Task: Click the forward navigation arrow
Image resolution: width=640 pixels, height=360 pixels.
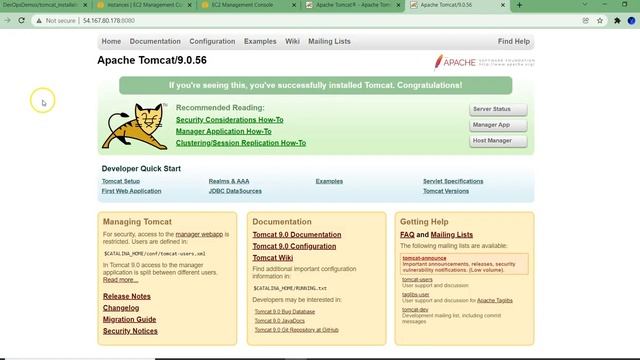Action: (7, 20)
